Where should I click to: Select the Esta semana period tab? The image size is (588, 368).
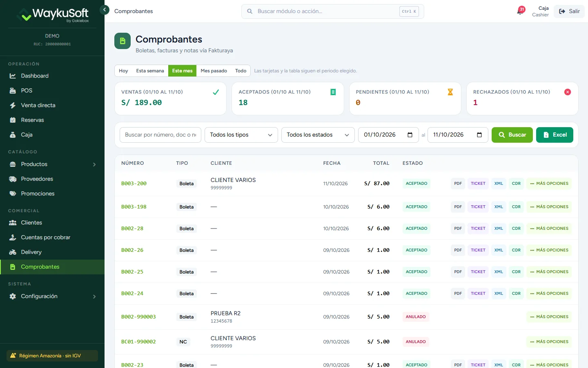coord(150,71)
